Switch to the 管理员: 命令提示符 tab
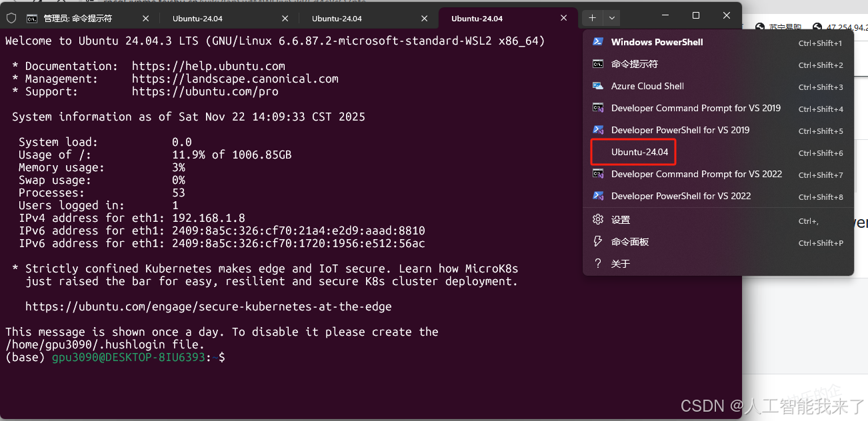Viewport: 868px width, 421px height. point(90,18)
